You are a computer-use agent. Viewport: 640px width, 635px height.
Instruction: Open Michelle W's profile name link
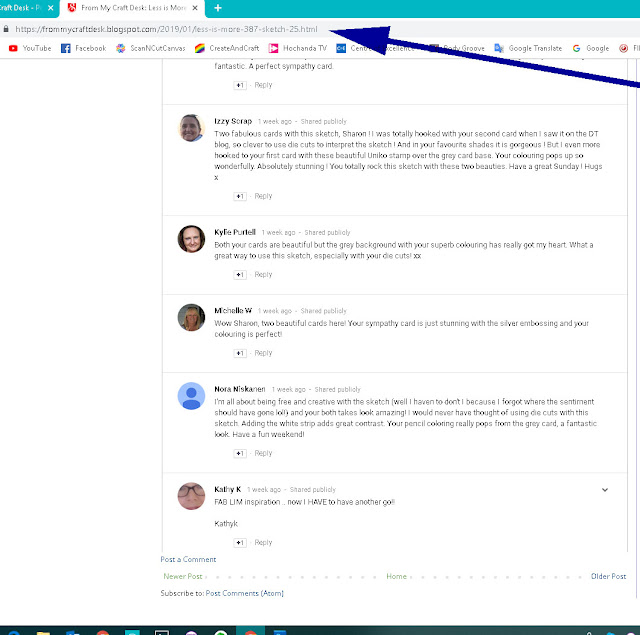(233, 311)
